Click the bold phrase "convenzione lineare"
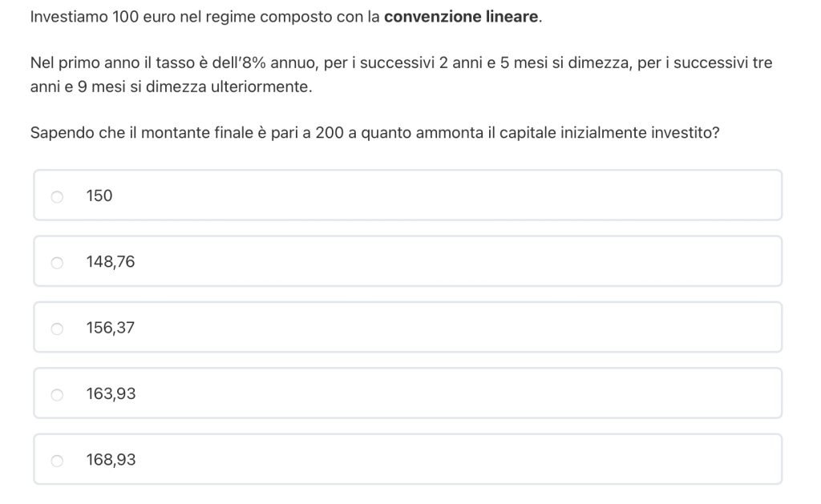This screenshot has height=504, width=821. [x=461, y=17]
